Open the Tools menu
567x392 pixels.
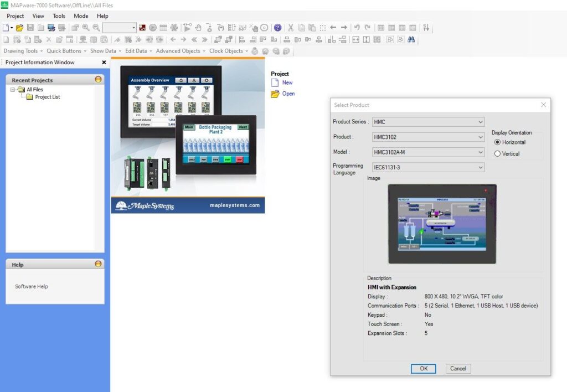coord(59,16)
